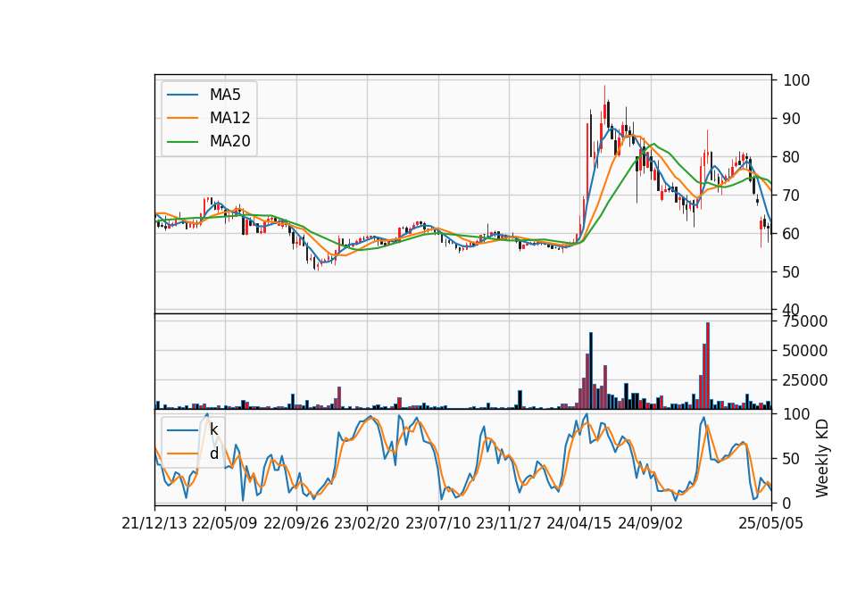Click the 80 price axis label
The width and height of the screenshot is (857, 616).
coord(790,157)
